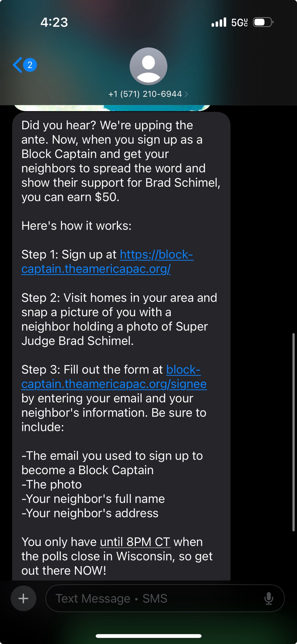Tap the +1 (571) 210-6944 phone number
The width and height of the screenshot is (297, 644).
pyautogui.click(x=145, y=94)
